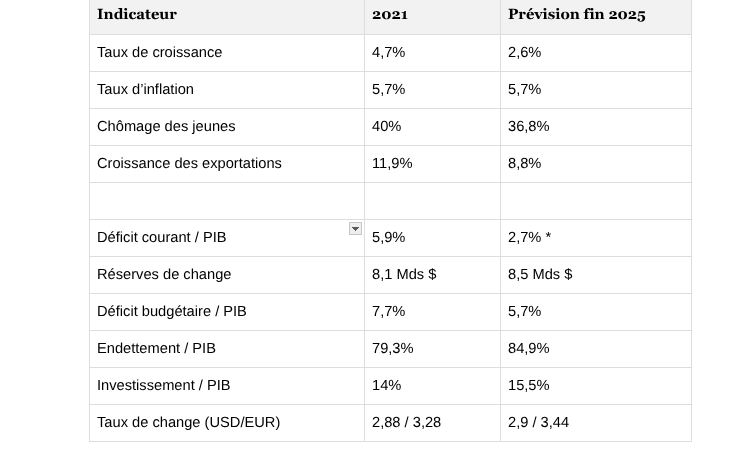The height and width of the screenshot is (453, 739).
Task: Select the 2021 column header cell
Action: 390,14
